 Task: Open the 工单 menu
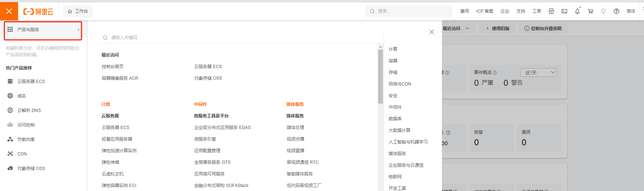point(536,11)
